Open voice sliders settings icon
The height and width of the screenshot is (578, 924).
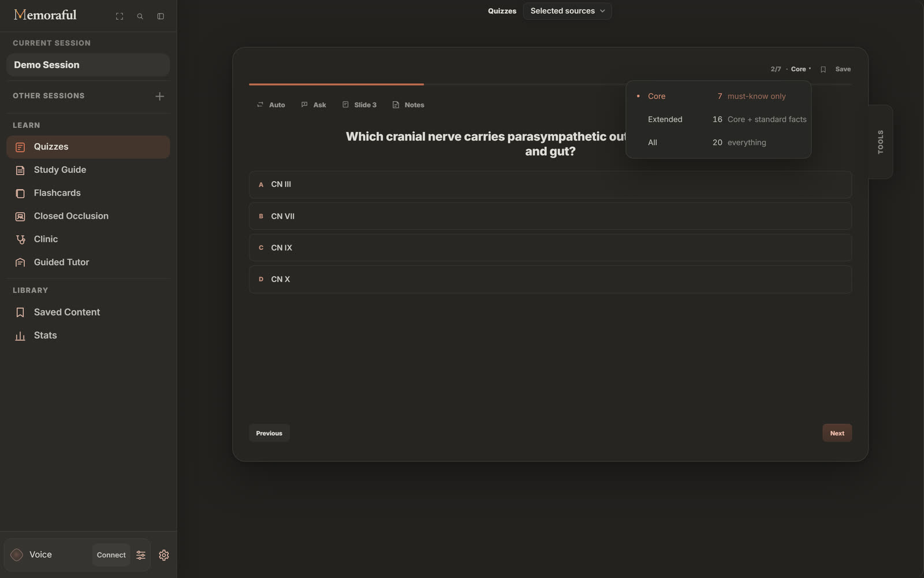coord(141,555)
